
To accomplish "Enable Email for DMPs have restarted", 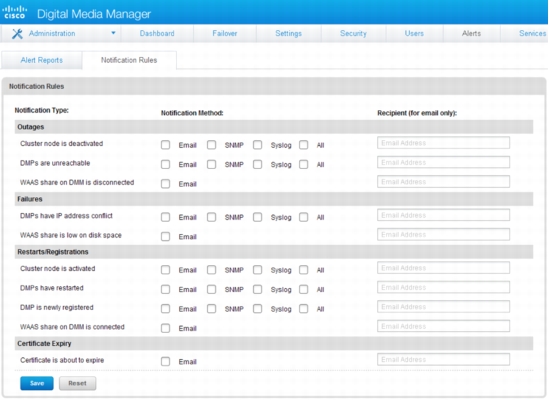I will (165, 290).
